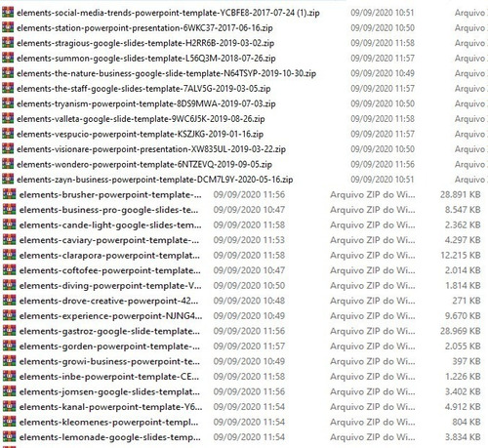Click the zip icon of elements-cande-light-google-slides
This screenshot has width=488, height=448.
[9, 224]
